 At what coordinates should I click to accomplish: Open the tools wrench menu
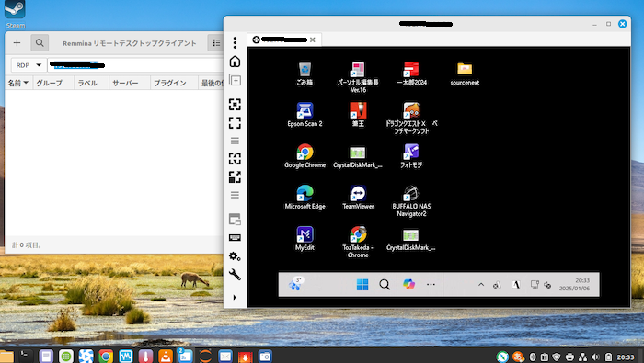click(235, 275)
